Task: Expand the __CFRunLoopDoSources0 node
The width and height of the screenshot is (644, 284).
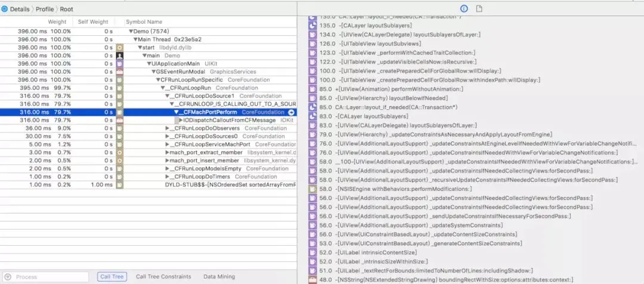Action: pyautogui.click(x=167, y=137)
